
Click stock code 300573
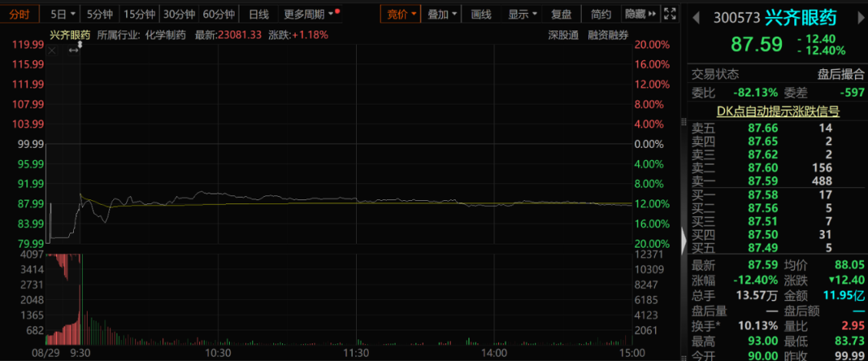pyautogui.click(x=735, y=18)
